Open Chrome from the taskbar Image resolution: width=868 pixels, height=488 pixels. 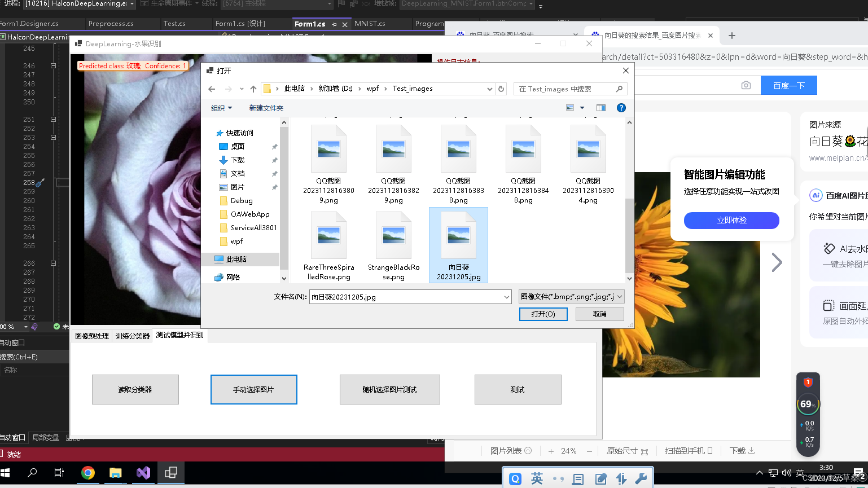87,473
